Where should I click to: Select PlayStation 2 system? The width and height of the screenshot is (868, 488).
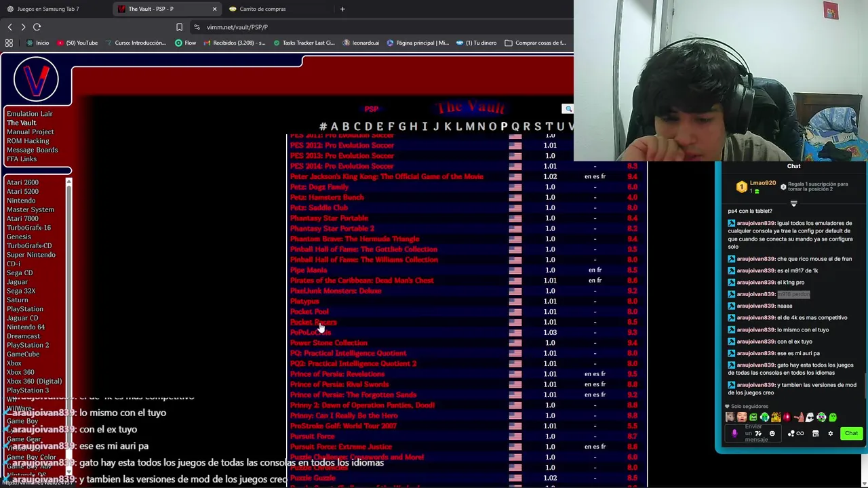(x=28, y=345)
